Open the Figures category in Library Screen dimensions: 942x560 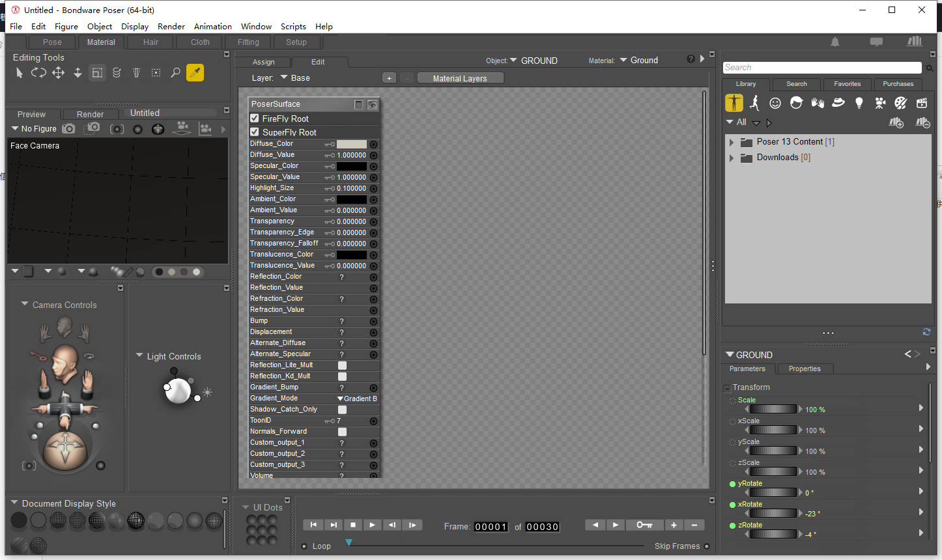(x=734, y=103)
